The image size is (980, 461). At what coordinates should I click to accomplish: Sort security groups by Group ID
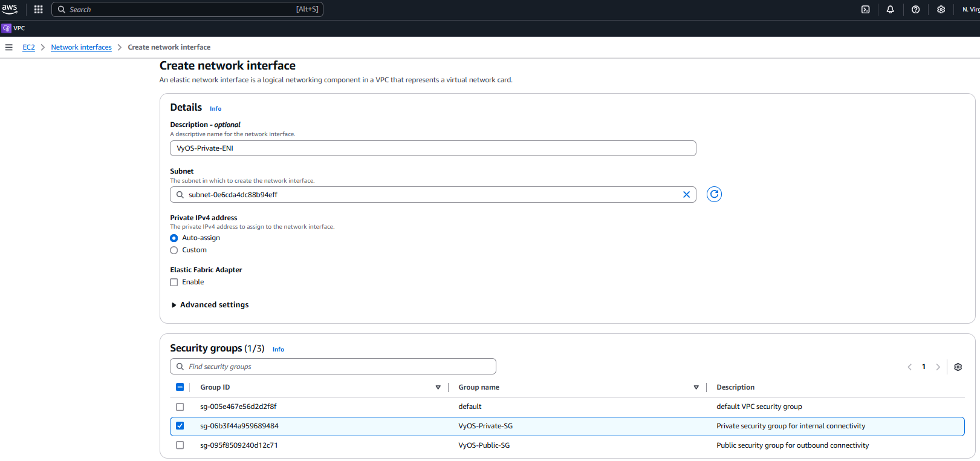click(438, 388)
